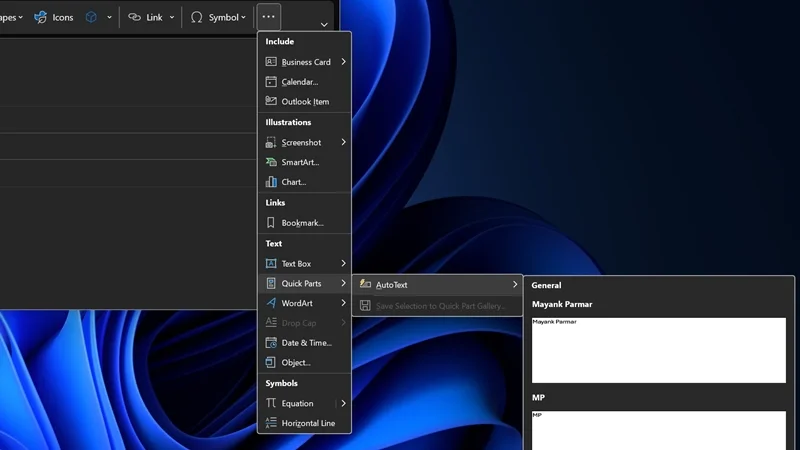Click the Icons toolbar button

[54, 17]
